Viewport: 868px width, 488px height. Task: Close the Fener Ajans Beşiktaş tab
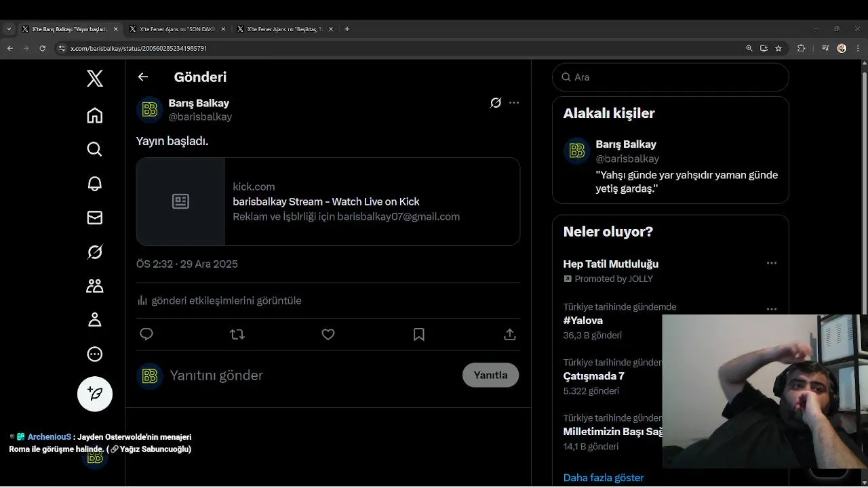coord(331,29)
